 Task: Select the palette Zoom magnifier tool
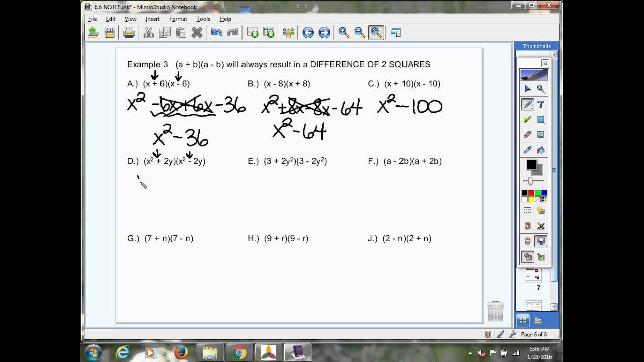[541, 89]
